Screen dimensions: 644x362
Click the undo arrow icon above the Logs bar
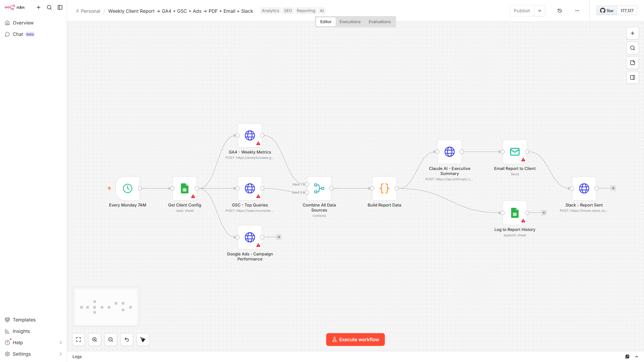(126, 340)
